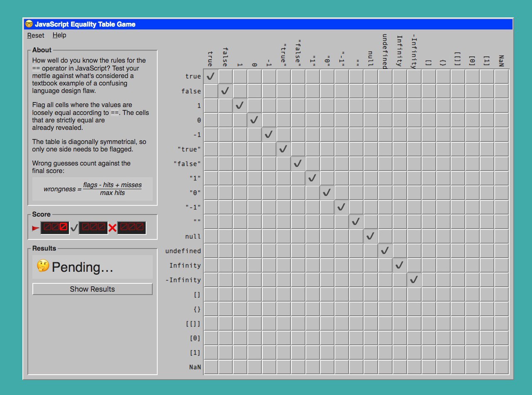The height and width of the screenshot is (395, 532).
Task: Click the checkmark where "-1" string row meets "-1" string column
Action: click(x=342, y=207)
